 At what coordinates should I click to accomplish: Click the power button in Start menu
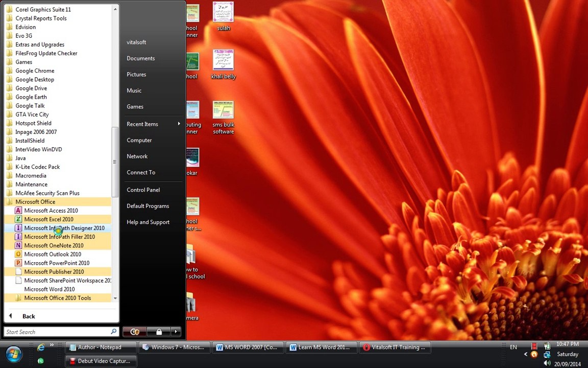[135, 332]
